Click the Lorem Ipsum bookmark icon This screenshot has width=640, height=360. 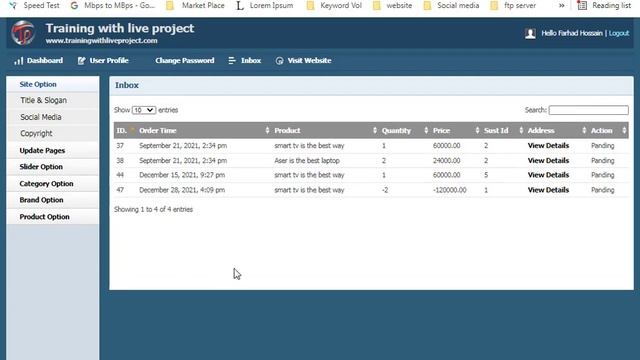(x=240, y=6)
